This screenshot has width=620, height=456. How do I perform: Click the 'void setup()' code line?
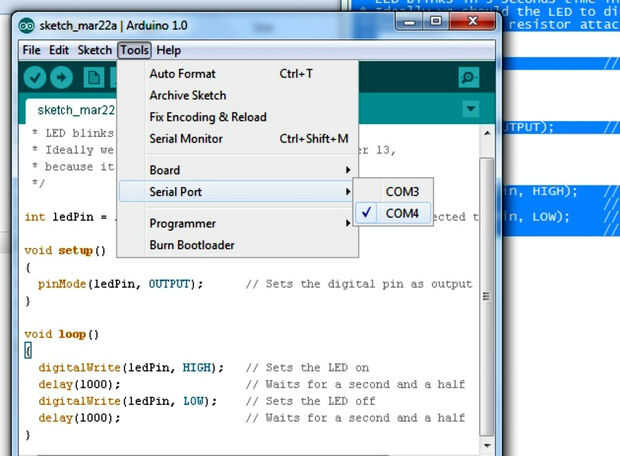[x=65, y=251]
